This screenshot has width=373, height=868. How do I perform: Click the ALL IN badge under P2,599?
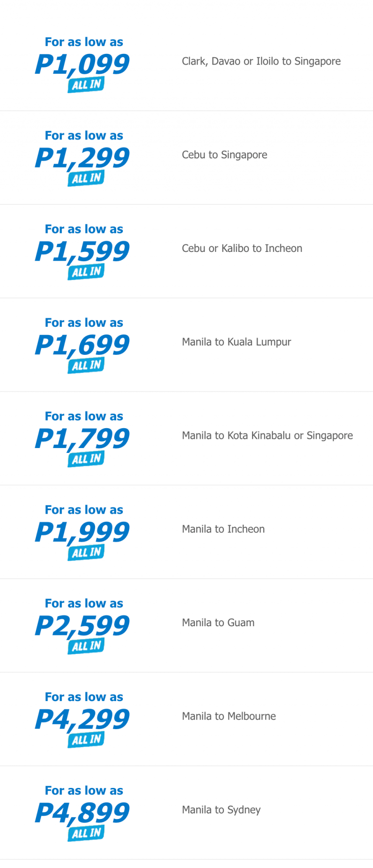pyautogui.click(x=86, y=647)
